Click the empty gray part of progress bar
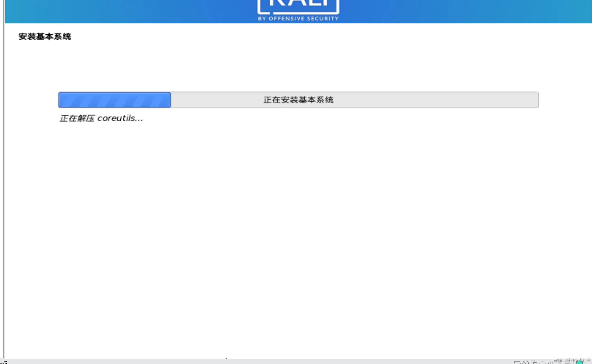The height and width of the screenshot is (364, 592). (x=434, y=100)
